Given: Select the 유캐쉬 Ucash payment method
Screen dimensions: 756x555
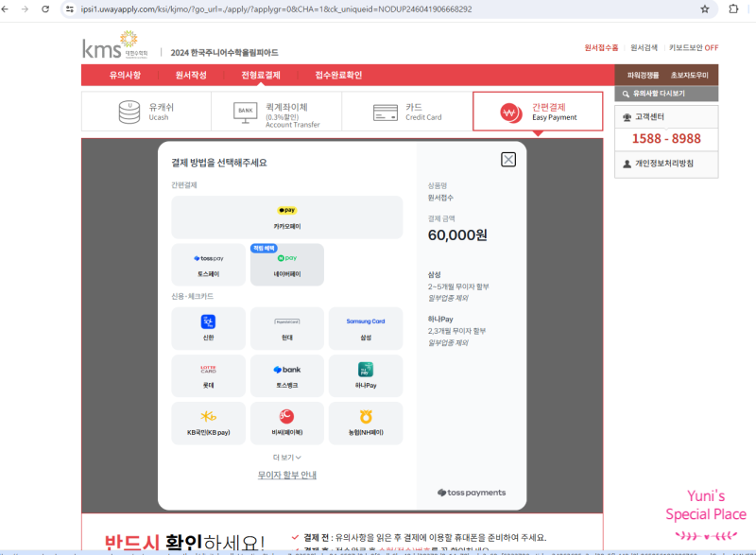Looking at the screenshot, I should coord(146,111).
